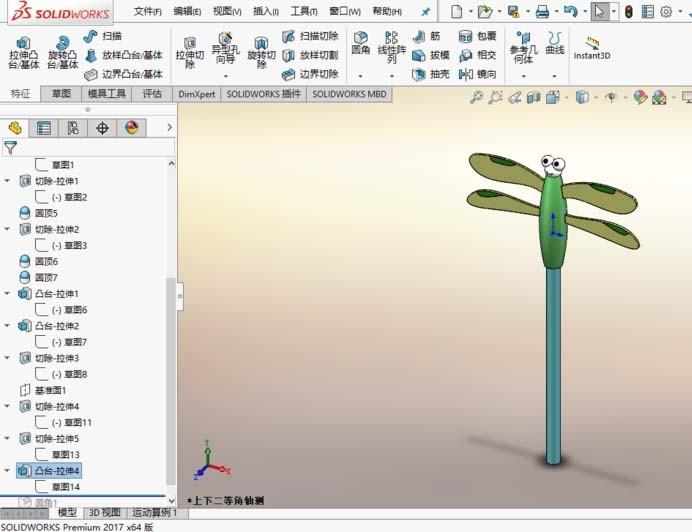This screenshot has height=532, width=692.
Task: Click the Save icon
Action: (x=513, y=11)
